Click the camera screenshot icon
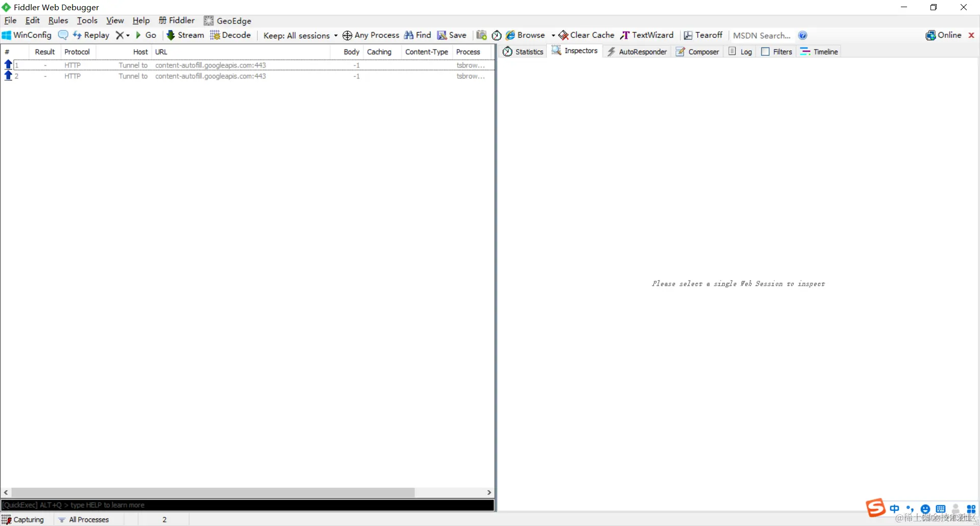The width and height of the screenshot is (980, 526). [481, 35]
